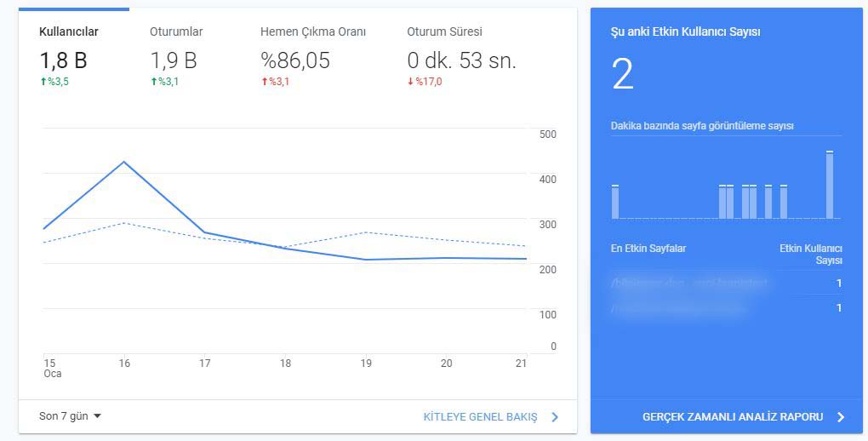
Task: Click the active user count 2
Action: (622, 75)
